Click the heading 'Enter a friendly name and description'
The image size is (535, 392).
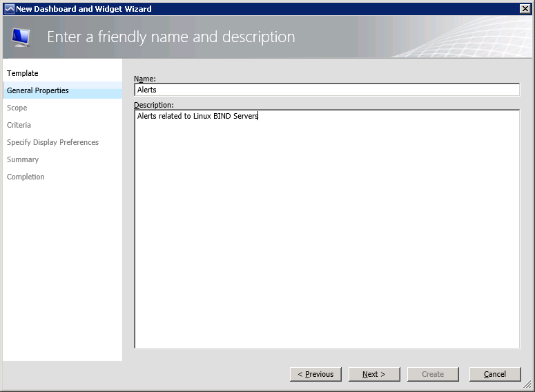(x=171, y=37)
